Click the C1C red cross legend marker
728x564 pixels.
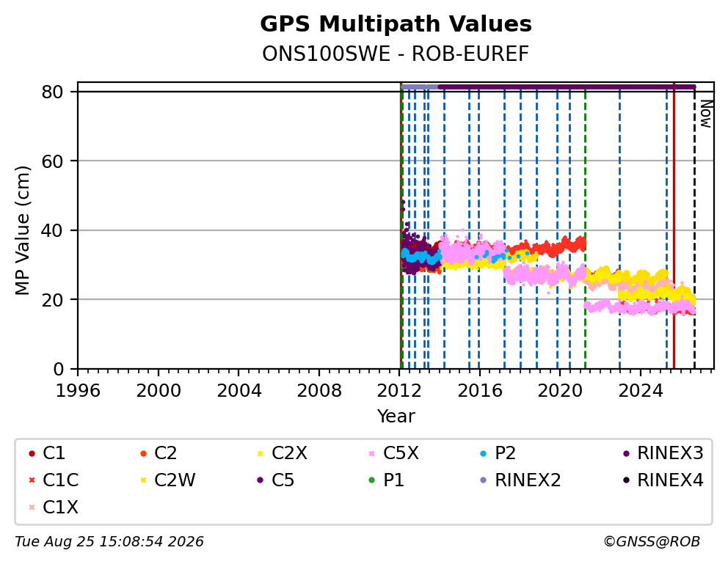point(32,480)
